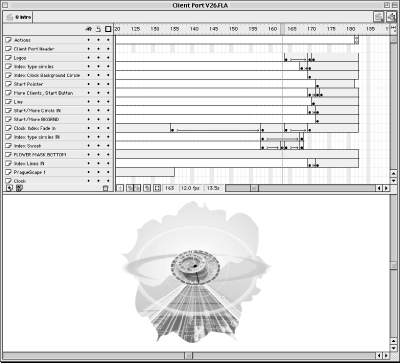Click the Delete Layer trash icon
Image resolution: width=400 pixels, height=363 pixels.
(x=105, y=188)
